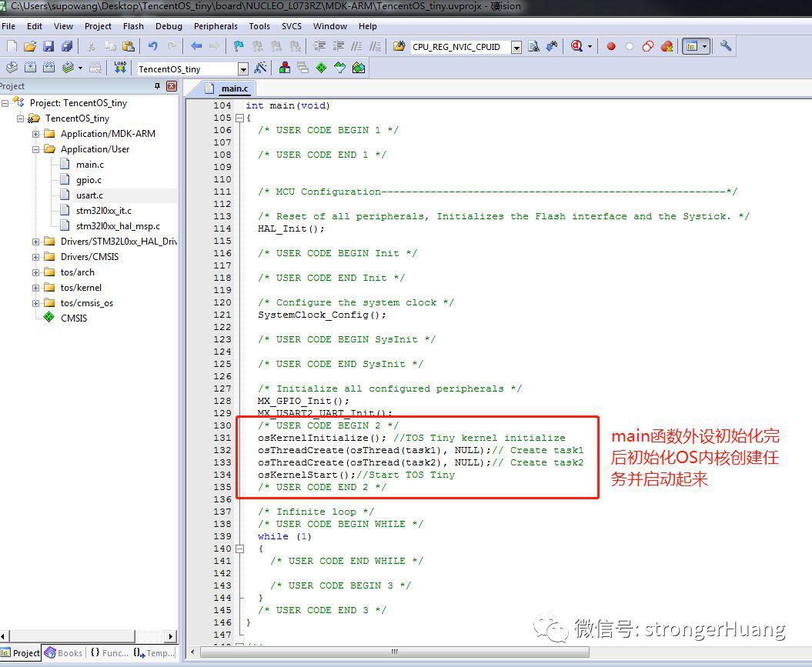Indent the selected lines
The width and height of the screenshot is (812, 667).
(x=320, y=47)
